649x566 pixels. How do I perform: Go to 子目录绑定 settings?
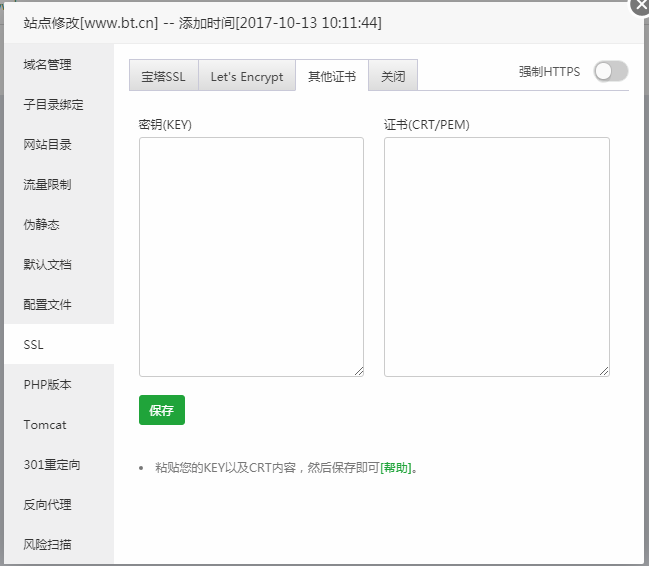pyautogui.click(x=54, y=105)
